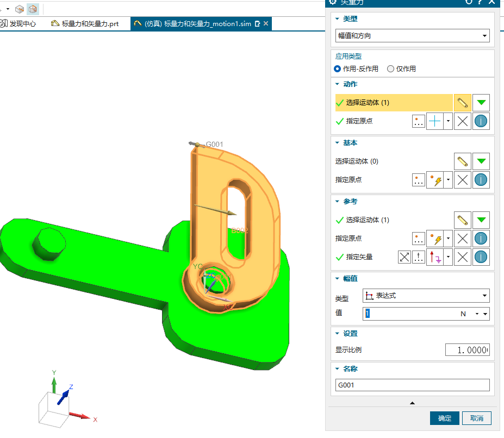Open point dialog icon in 动作 指定原点 row
This screenshot has width=504, height=438.
418,122
